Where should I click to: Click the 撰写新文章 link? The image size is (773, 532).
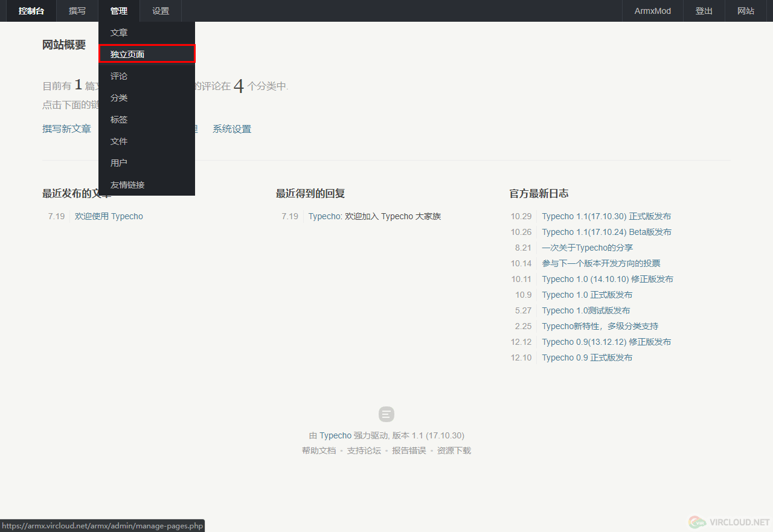(67, 129)
